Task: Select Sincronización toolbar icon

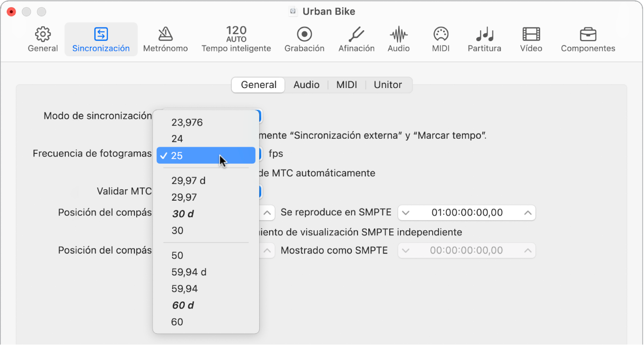Action: pos(101,39)
